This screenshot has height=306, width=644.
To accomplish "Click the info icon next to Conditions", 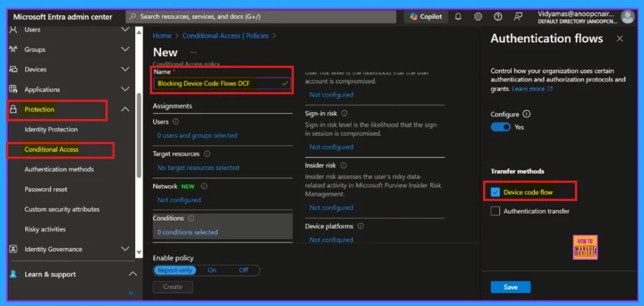I will 191,218.
